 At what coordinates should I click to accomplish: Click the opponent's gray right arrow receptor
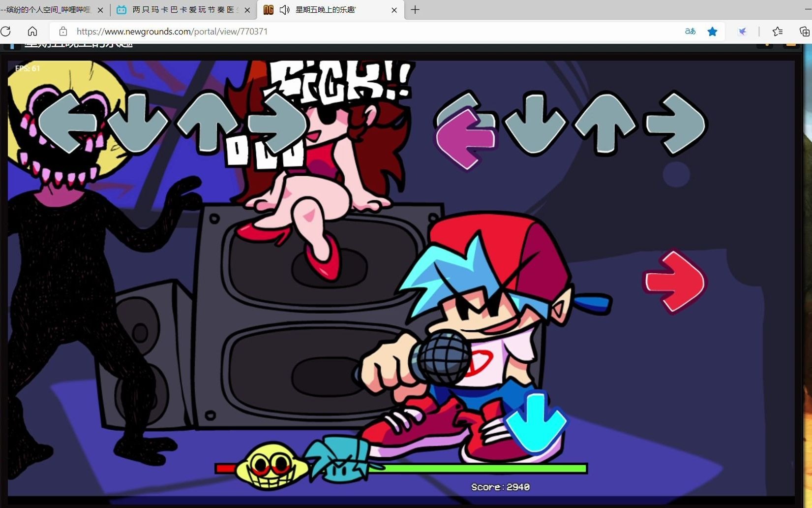[x=278, y=123]
